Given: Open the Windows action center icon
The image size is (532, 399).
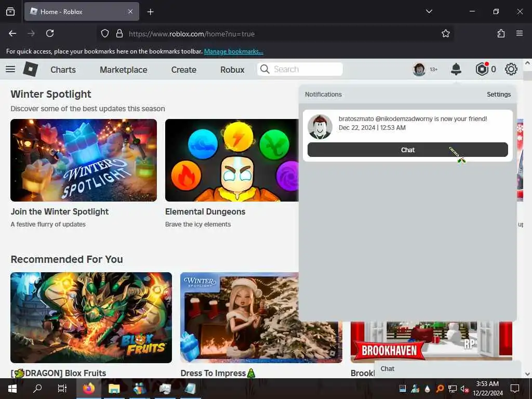Looking at the screenshot, I should tap(515, 389).
